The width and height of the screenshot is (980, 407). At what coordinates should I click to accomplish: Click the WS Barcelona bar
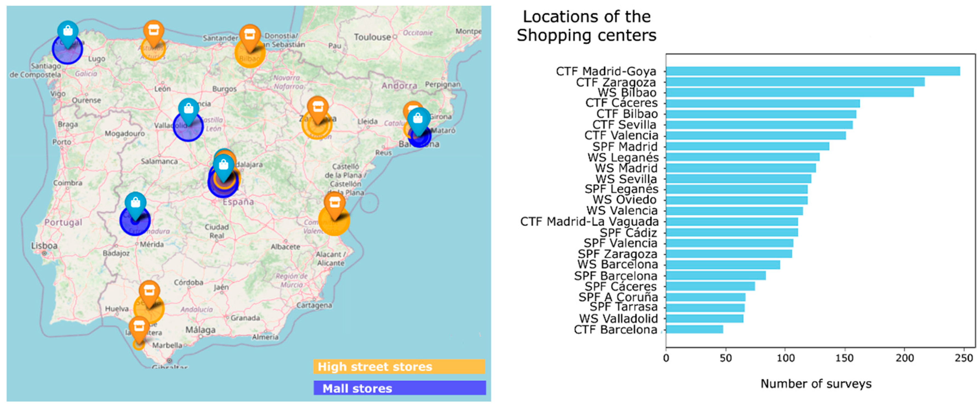click(723, 264)
